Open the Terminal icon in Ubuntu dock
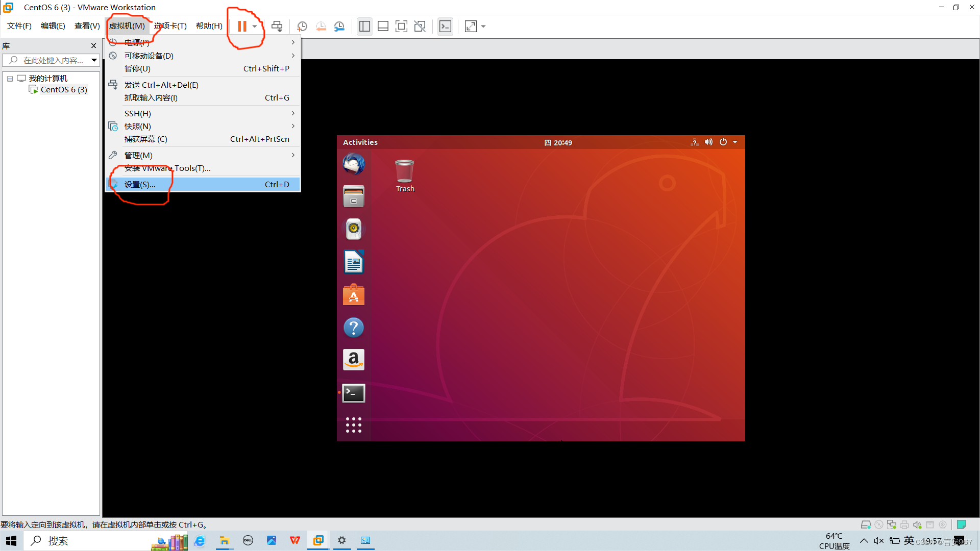The width and height of the screenshot is (980, 551). [354, 393]
